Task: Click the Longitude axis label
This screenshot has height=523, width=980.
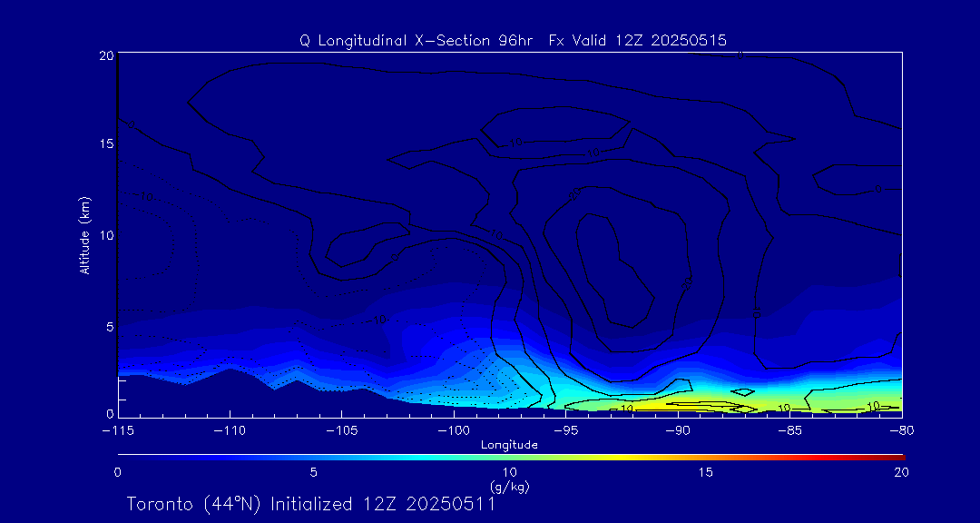Action: tap(509, 445)
